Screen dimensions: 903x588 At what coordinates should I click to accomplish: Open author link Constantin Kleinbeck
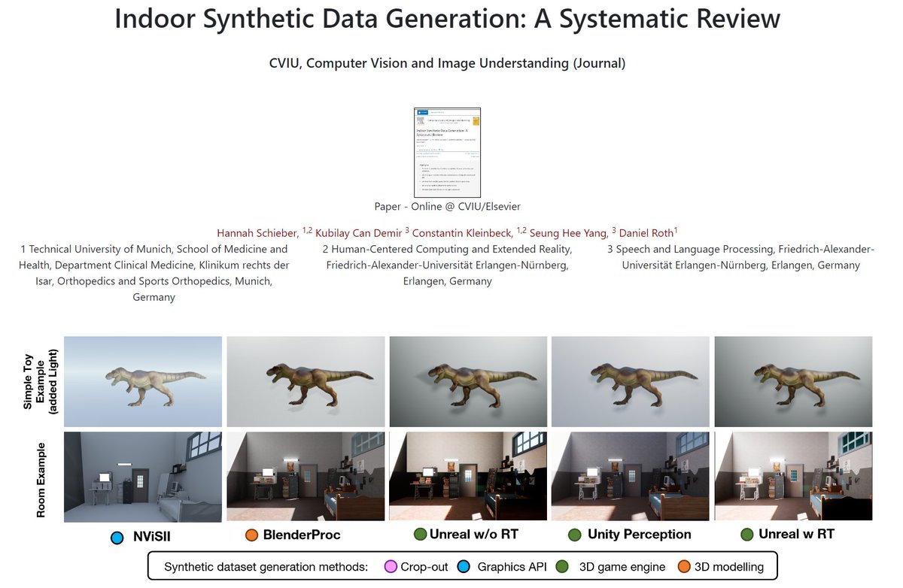(462, 232)
